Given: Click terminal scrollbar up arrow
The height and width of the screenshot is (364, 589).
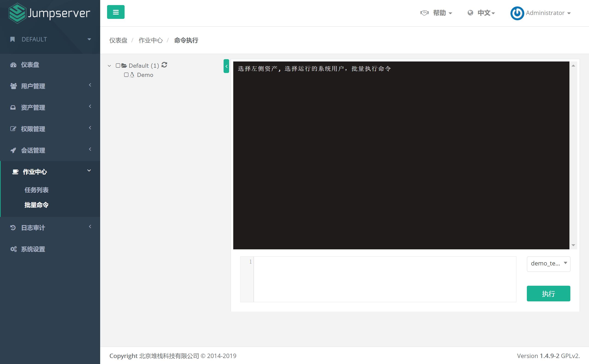Looking at the screenshot, I should [x=573, y=65].
